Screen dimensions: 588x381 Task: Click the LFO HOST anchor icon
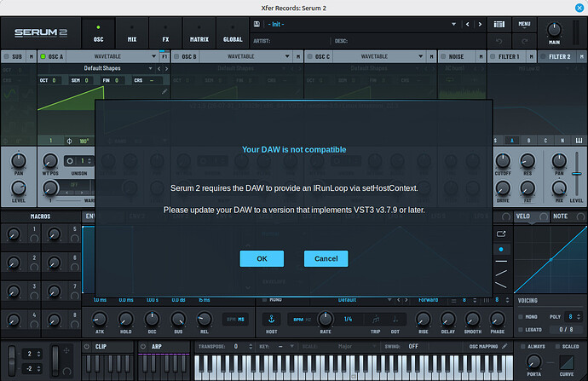click(x=272, y=319)
